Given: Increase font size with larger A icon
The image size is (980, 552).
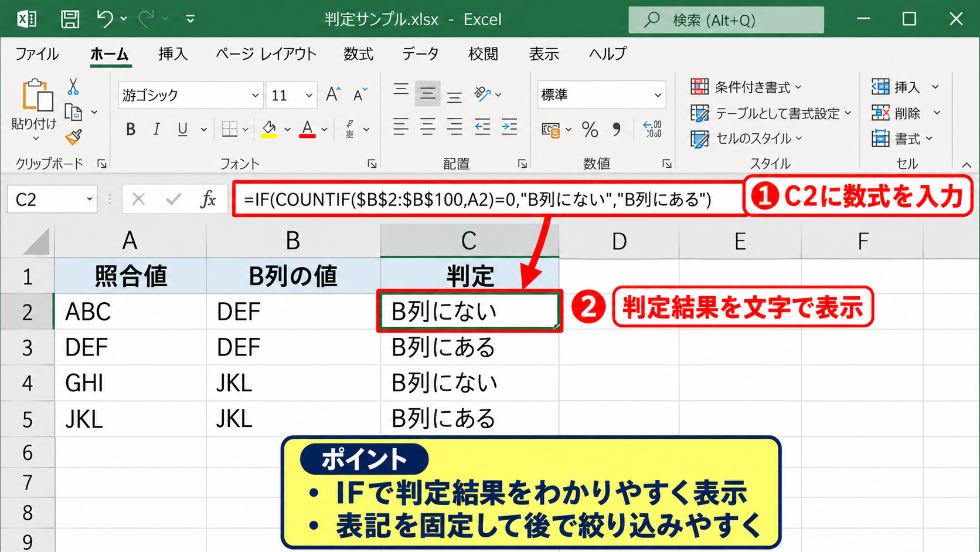Looking at the screenshot, I should (x=334, y=94).
